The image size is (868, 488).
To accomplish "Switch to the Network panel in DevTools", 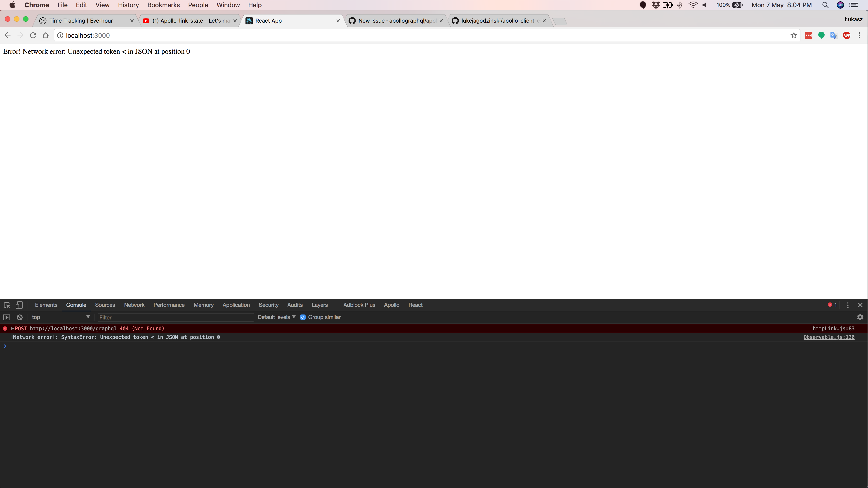I will click(x=134, y=305).
